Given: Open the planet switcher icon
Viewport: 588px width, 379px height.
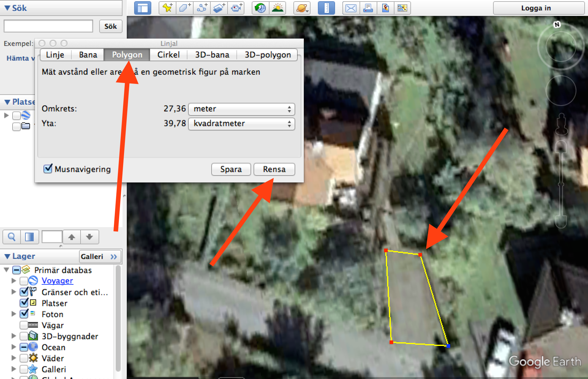Looking at the screenshot, I should coord(302,8).
